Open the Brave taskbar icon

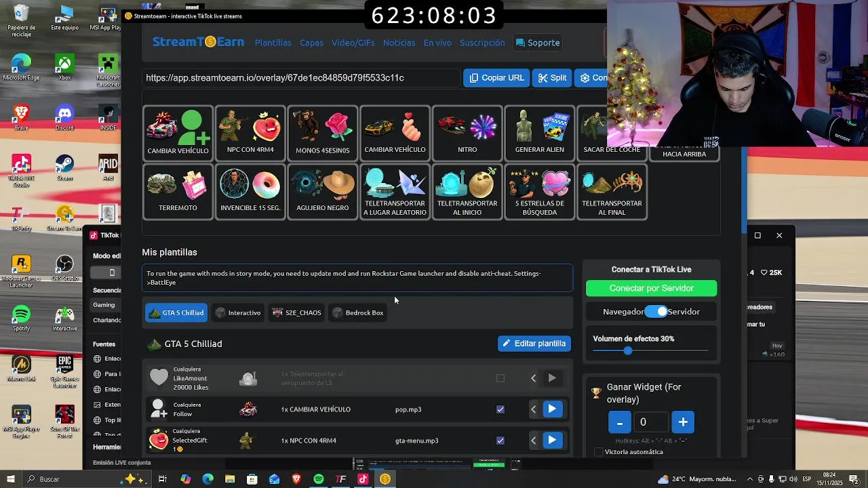[x=296, y=479]
